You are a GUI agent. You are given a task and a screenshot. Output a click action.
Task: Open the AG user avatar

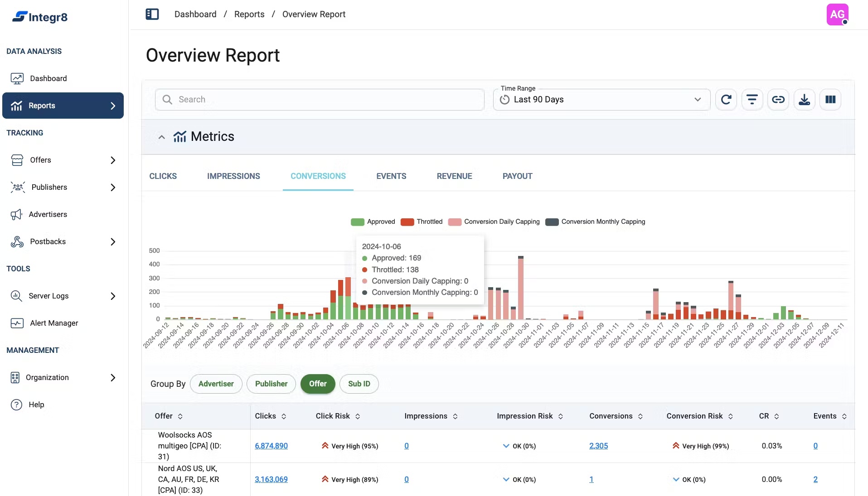tap(837, 14)
